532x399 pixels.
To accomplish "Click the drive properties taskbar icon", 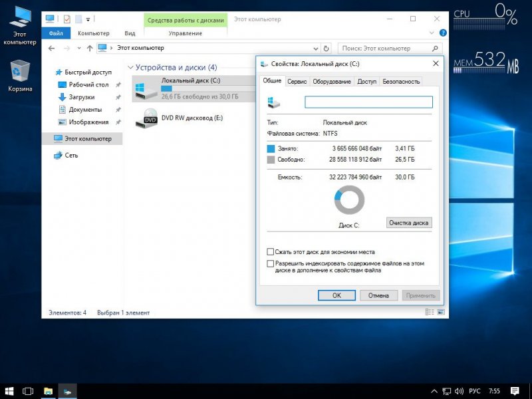I will [x=67, y=391].
